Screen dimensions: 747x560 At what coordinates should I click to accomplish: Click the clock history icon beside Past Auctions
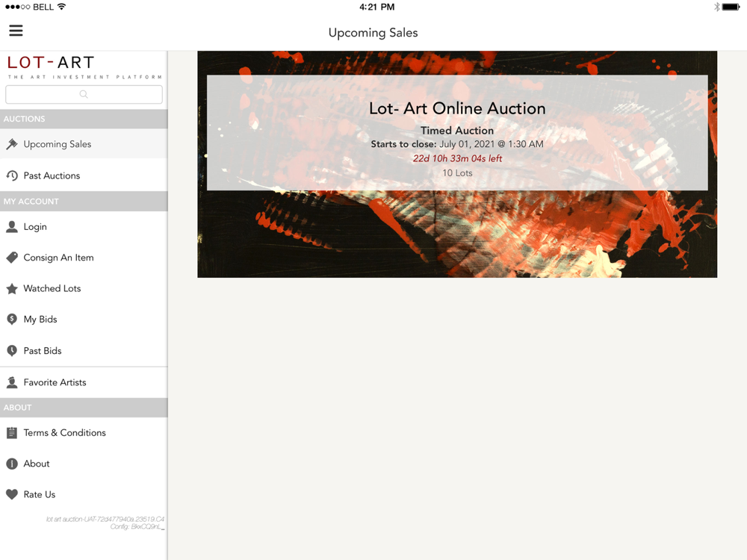coord(12,175)
